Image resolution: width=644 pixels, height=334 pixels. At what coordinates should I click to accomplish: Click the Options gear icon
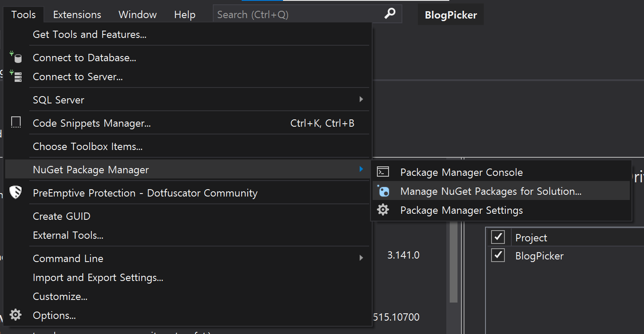(x=16, y=315)
